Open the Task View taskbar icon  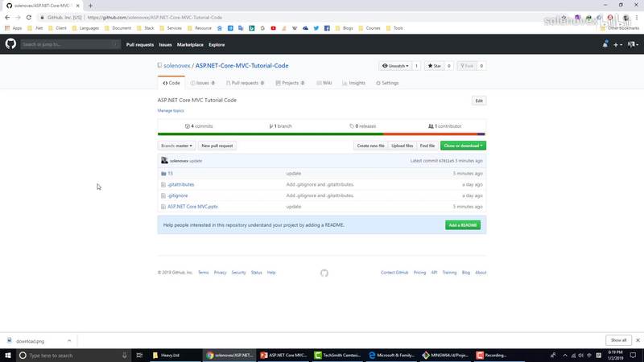(x=139, y=355)
